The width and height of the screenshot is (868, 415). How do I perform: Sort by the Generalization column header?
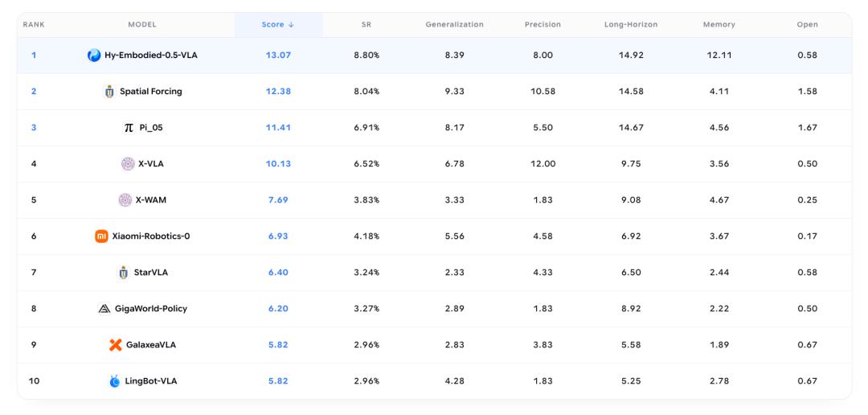pyautogui.click(x=454, y=24)
